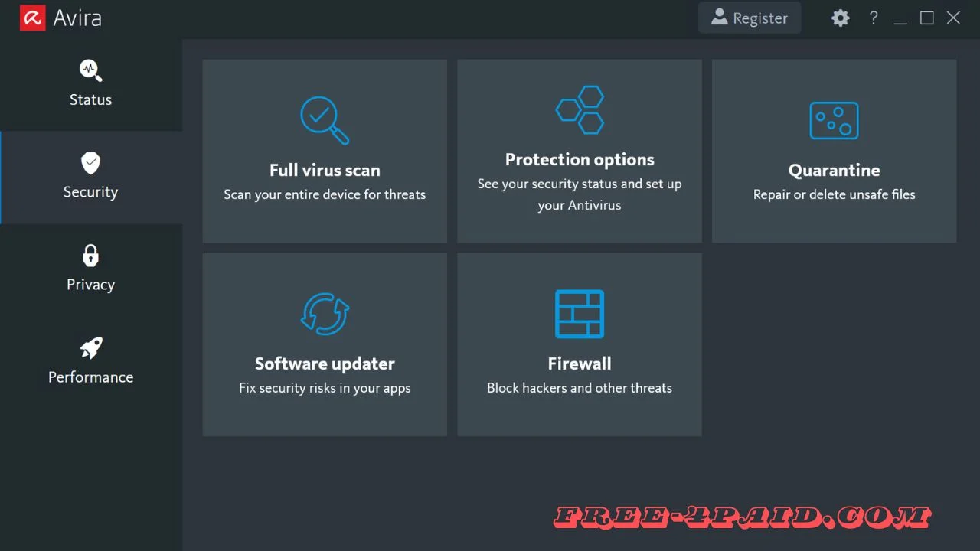Click the Software updater arrows icon
This screenshot has height=551, width=980.
click(325, 314)
